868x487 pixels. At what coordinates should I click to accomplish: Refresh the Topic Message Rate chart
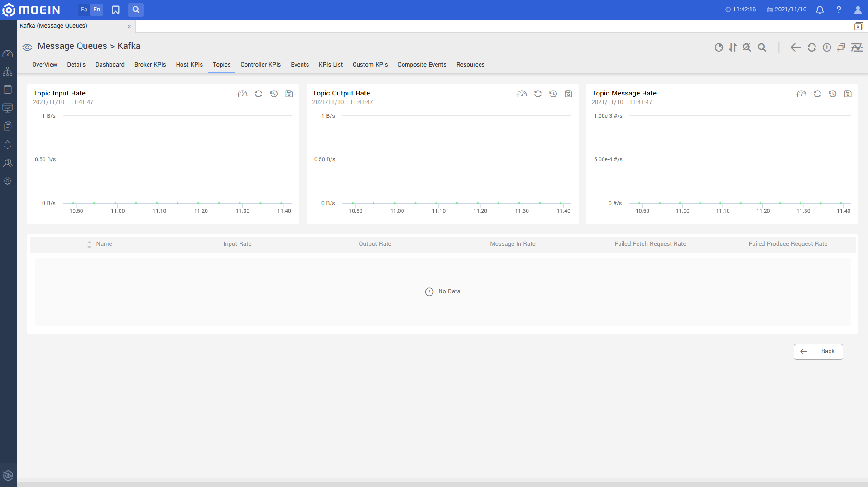click(817, 94)
